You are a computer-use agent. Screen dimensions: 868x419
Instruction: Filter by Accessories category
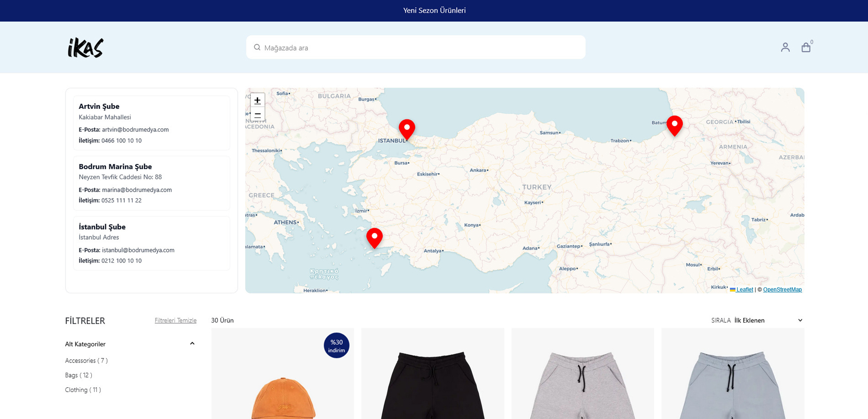86,361
